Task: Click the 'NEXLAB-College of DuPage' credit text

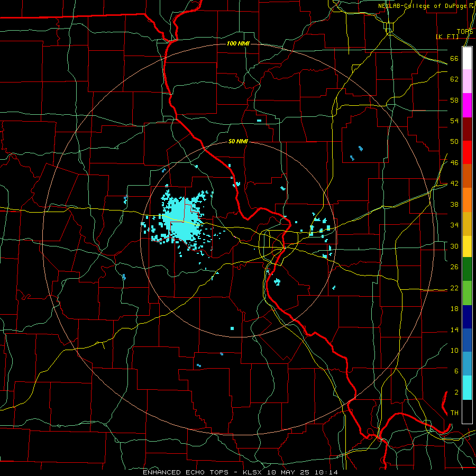Action: [424, 6]
